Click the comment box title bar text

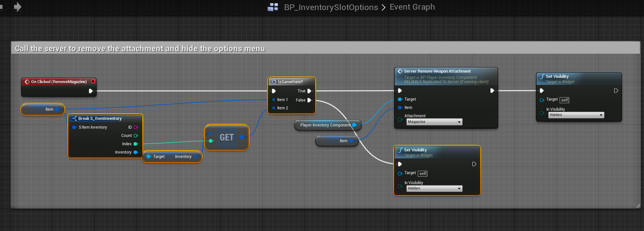tap(140, 48)
